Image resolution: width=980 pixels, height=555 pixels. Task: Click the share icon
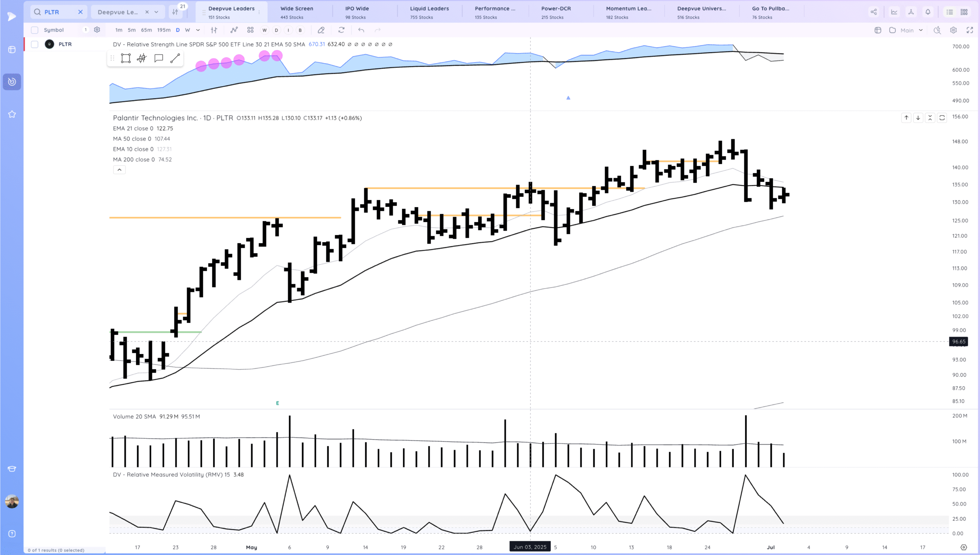(x=874, y=12)
